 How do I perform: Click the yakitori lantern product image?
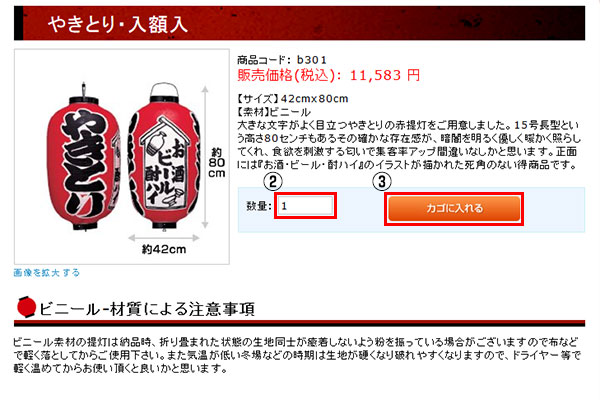click(x=122, y=157)
